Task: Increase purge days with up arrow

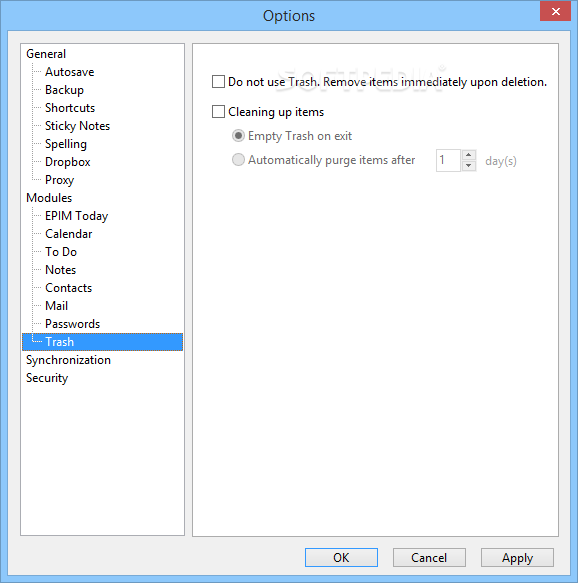Action: 469,155
